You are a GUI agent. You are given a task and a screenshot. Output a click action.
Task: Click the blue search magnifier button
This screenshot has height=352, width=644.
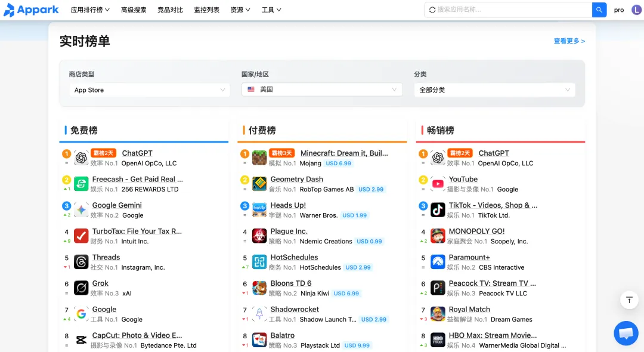point(599,10)
